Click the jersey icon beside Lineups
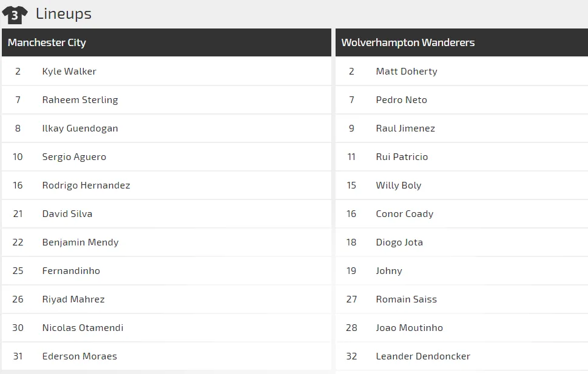Screen dimensions: 588x374 15,15
